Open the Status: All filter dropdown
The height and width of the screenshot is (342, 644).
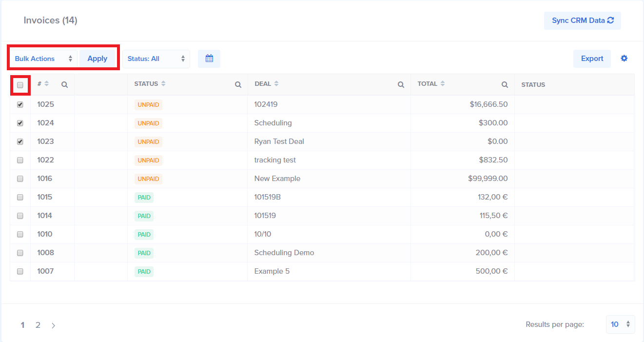click(156, 59)
